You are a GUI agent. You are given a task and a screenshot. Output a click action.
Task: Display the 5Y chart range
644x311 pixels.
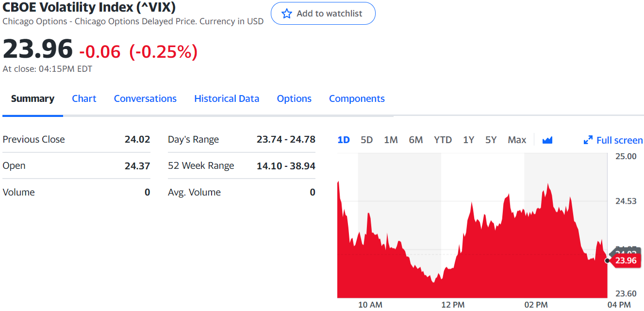(x=491, y=140)
